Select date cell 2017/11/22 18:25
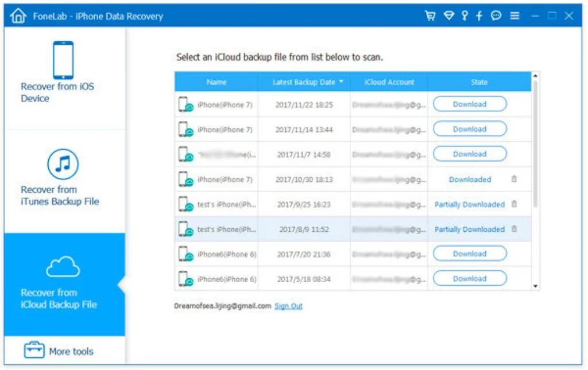 pyautogui.click(x=304, y=105)
